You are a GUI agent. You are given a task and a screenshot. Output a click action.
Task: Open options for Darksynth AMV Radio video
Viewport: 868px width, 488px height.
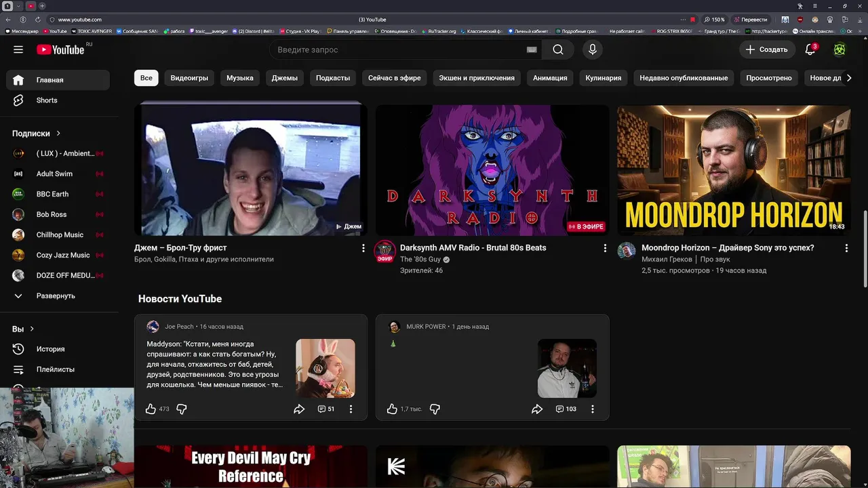click(x=605, y=248)
